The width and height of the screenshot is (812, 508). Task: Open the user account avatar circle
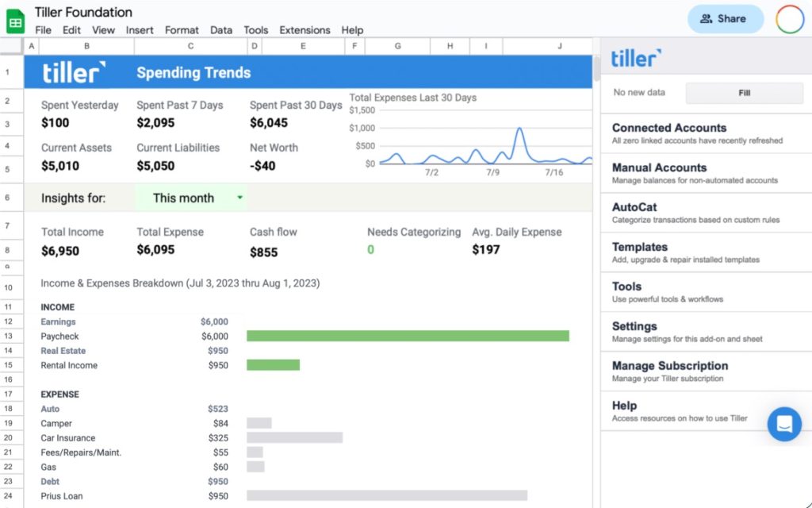(x=790, y=19)
